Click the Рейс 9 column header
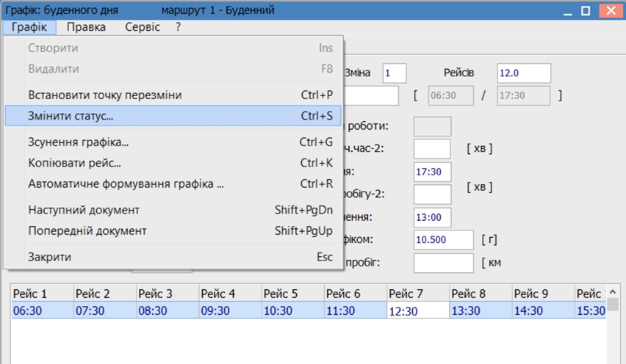Viewport: 626px width, 364px height. pos(544,294)
